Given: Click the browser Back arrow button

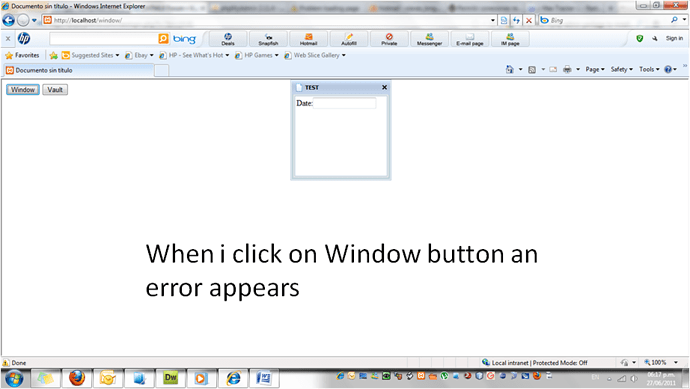Looking at the screenshot, I should 8,20.
